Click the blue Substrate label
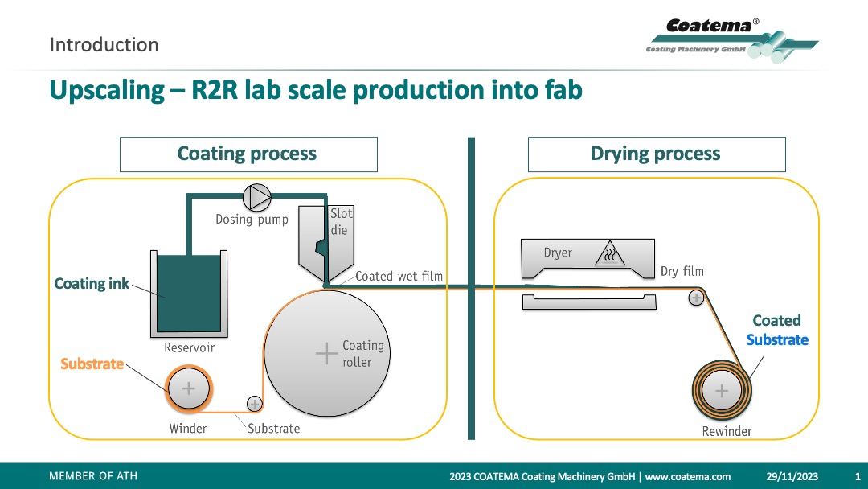Viewport: 868px width, 489px height. [777, 339]
